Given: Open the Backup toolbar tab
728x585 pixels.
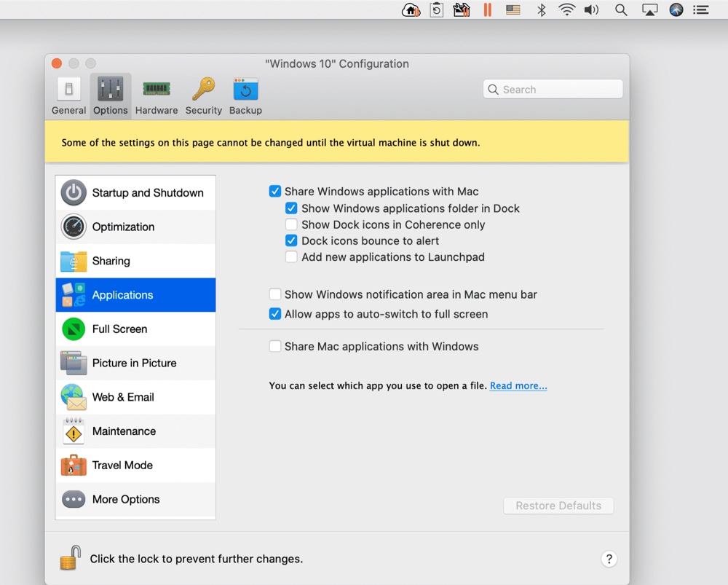Looking at the screenshot, I should pyautogui.click(x=245, y=96).
